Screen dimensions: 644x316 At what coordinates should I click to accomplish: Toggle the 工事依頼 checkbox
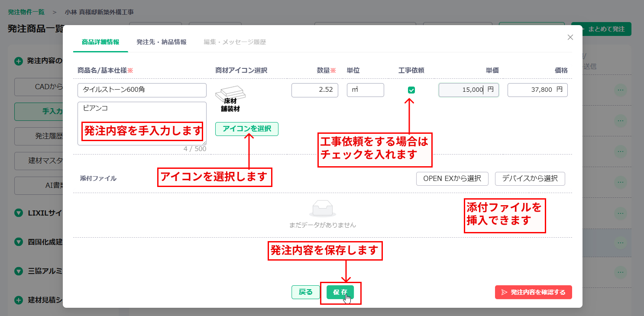[411, 90]
